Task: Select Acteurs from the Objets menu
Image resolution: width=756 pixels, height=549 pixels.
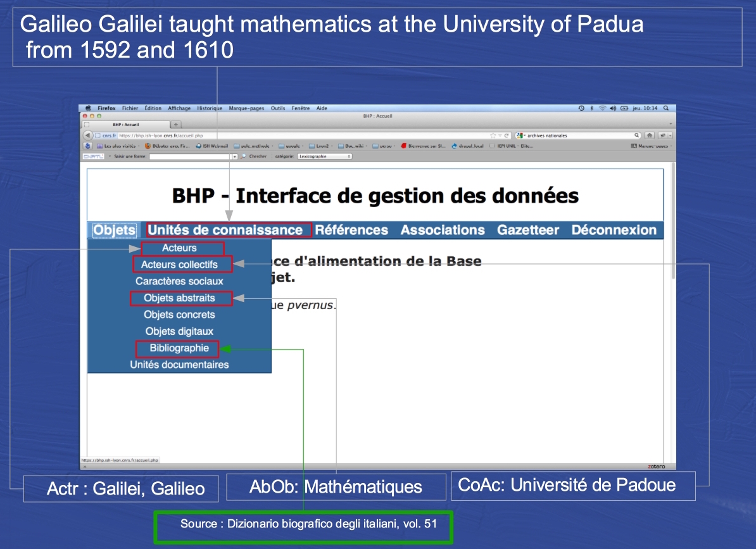Action: pos(179,248)
